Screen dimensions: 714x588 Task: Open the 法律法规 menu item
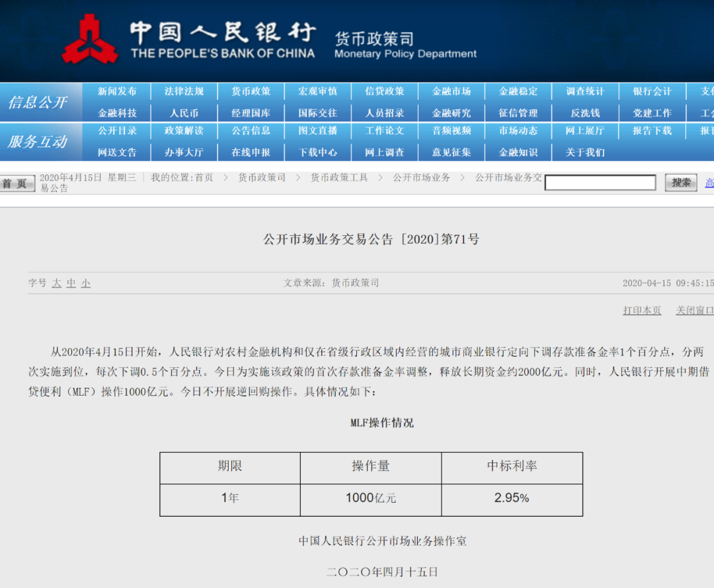[184, 91]
